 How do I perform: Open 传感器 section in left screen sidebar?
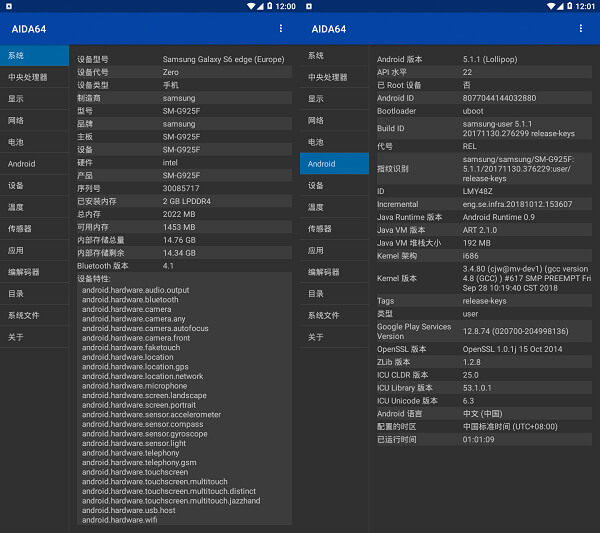(x=34, y=229)
